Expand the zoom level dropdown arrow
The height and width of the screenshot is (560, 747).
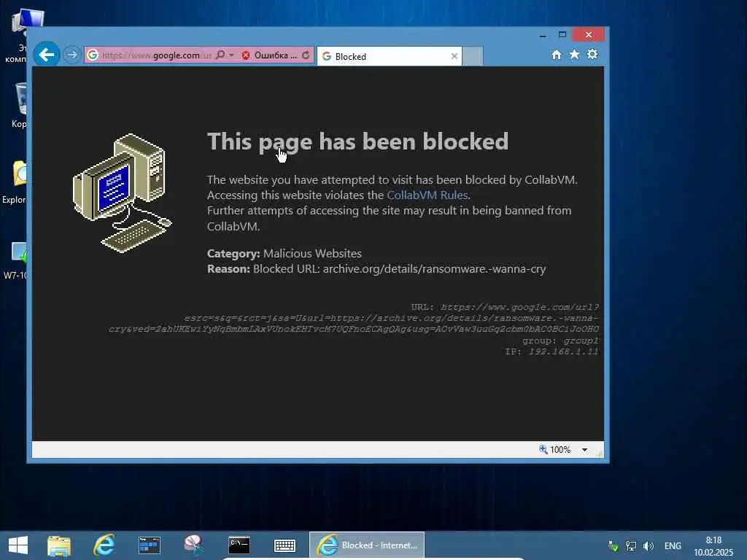pyautogui.click(x=584, y=449)
